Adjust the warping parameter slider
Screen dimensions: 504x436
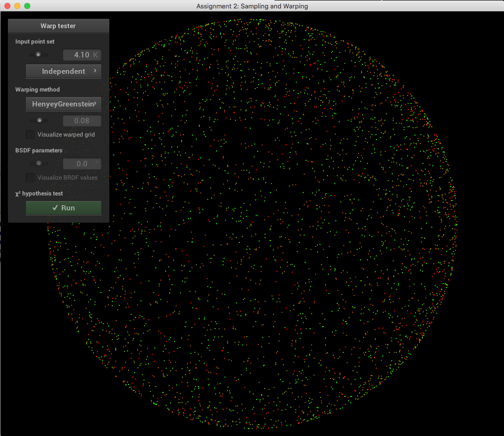(x=39, y=121)
